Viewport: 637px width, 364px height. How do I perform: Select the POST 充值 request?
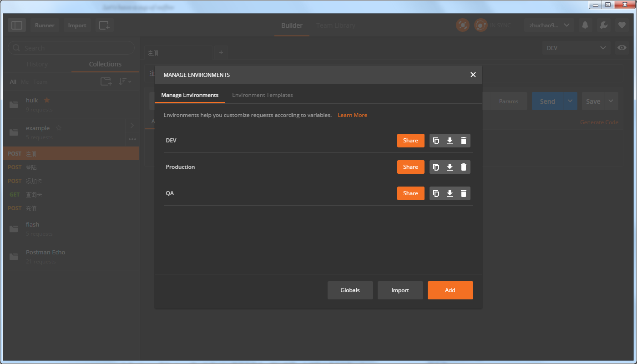click(x=71, y=208)
